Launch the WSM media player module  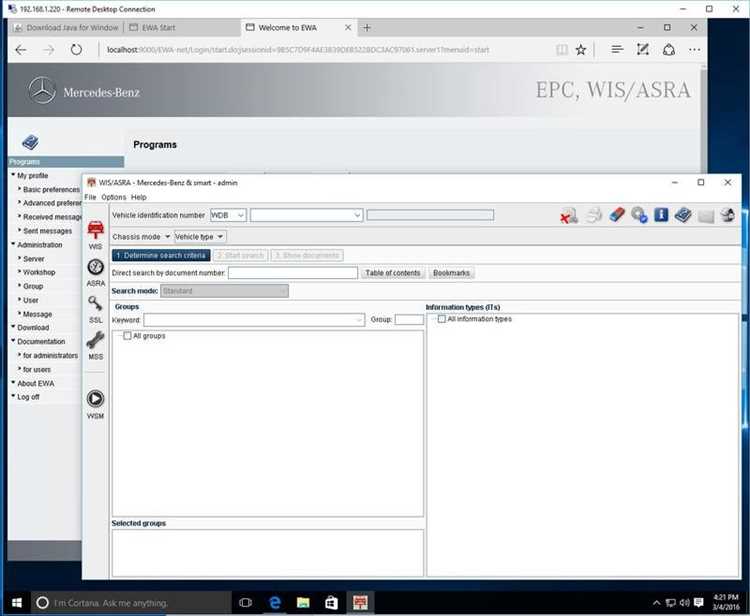coord(96,404)
